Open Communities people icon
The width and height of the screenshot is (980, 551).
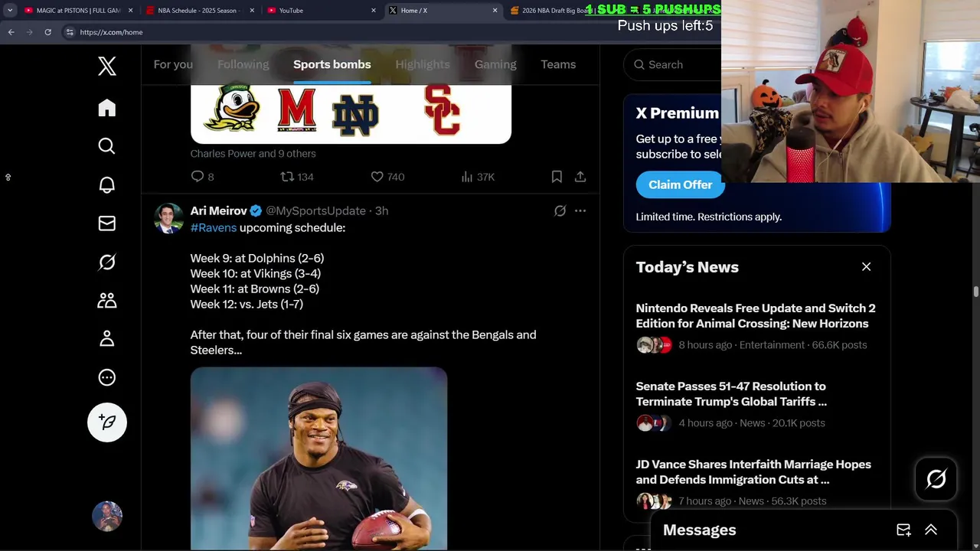click(107, 300)
